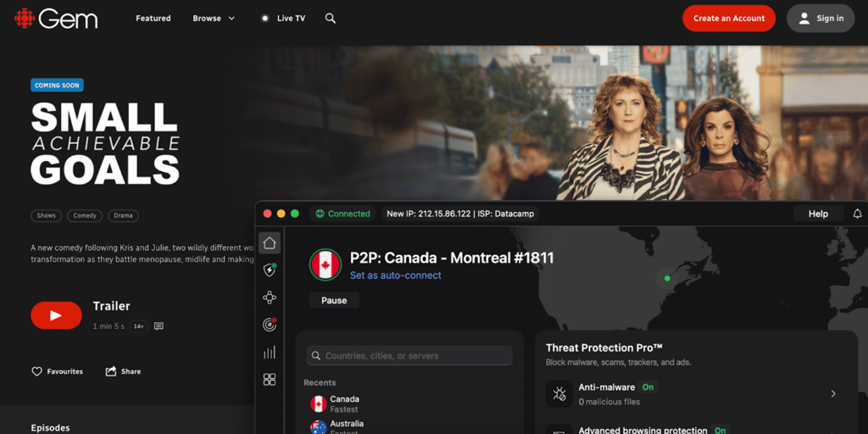Image resolution: width=868 pixels, height=434 pixels.
Task: Click the Advanced browsing protection On label
Action: [721, 430]
